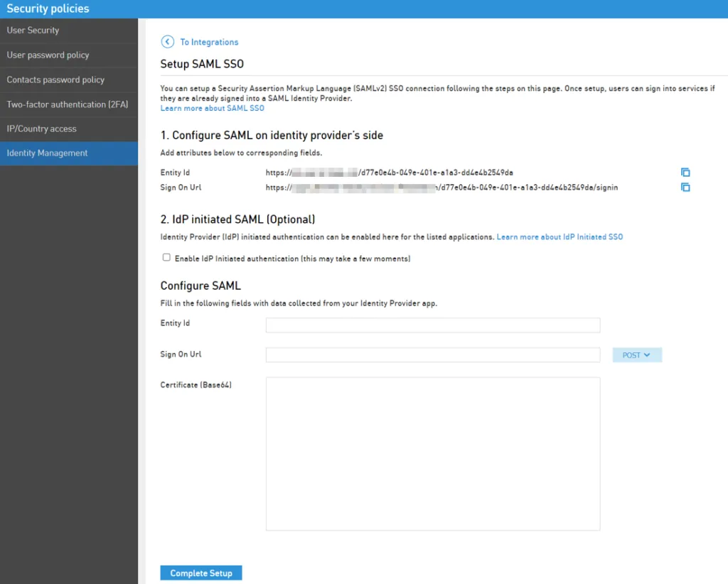Click the Sign On Url signin address text
Image resolution: width=728 pixels, height=584 pixels.
tap(441, 188)
